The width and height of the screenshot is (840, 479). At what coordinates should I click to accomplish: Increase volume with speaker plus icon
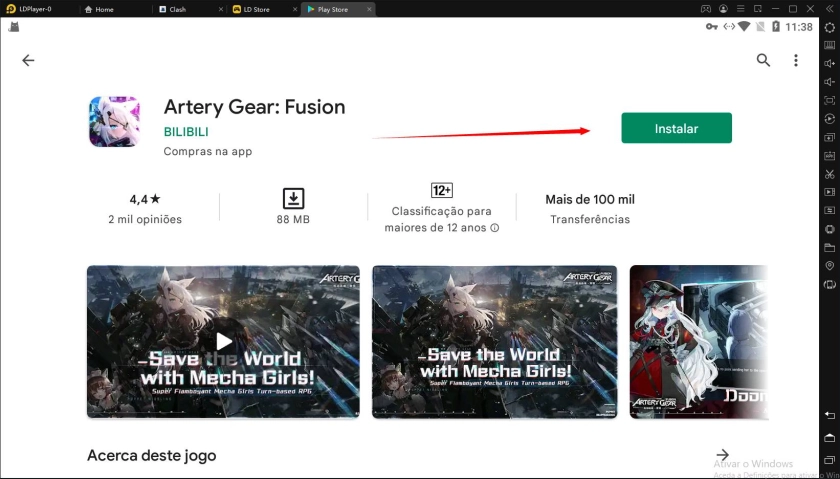tap(829, 64)
